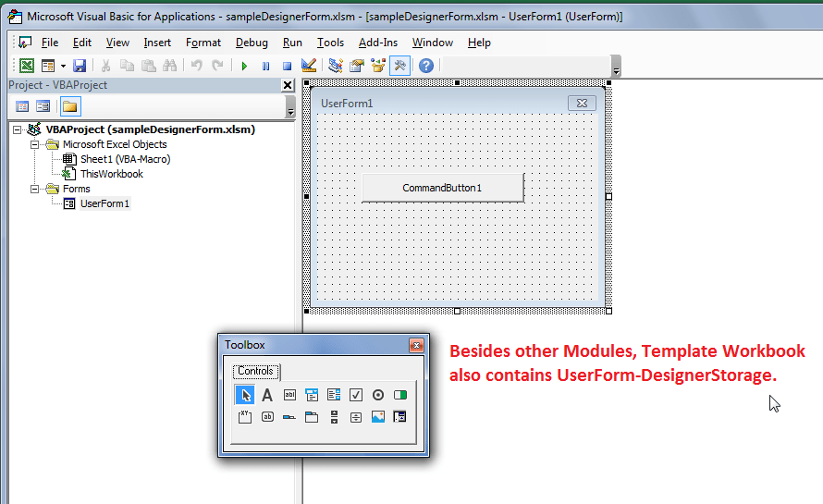
Task: Click CommandButton1 on the UserForm
Action: pos(442,188)
